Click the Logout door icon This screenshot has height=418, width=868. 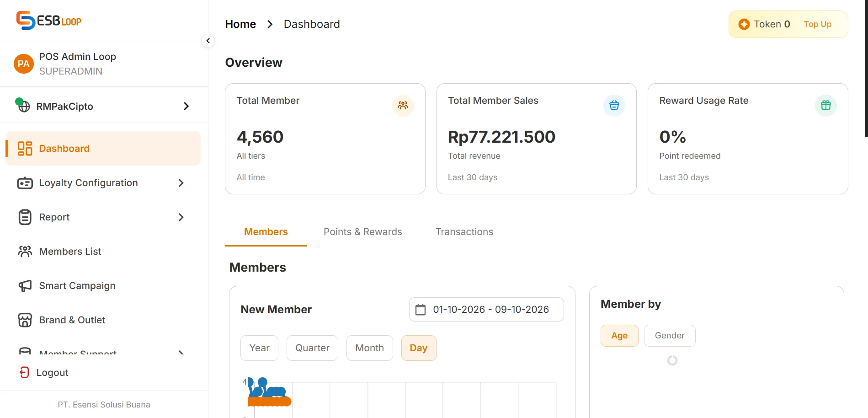coord(25,373)
